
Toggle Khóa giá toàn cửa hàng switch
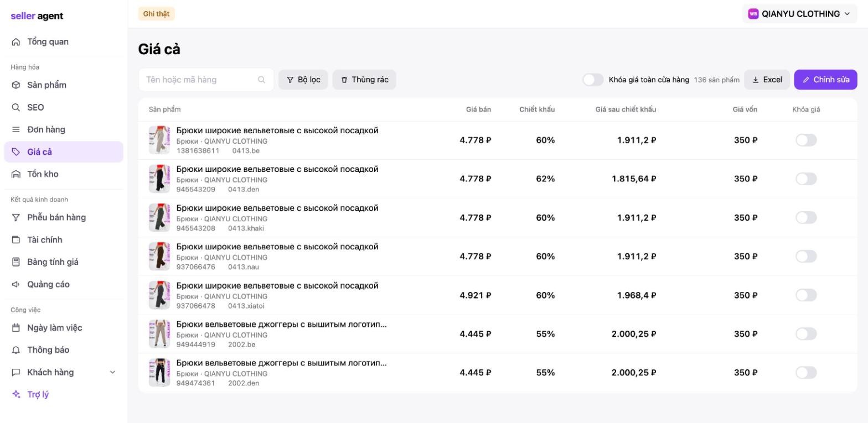coord(593,80)
